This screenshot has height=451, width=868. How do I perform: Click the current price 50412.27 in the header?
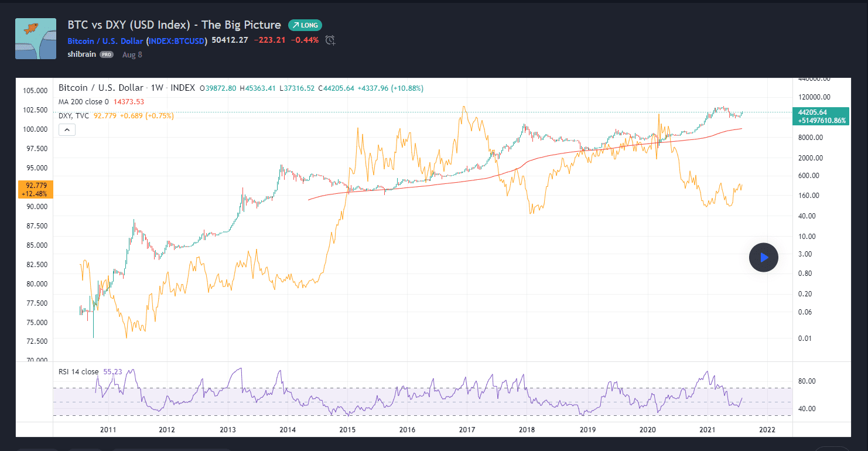[x=230, y=40]
